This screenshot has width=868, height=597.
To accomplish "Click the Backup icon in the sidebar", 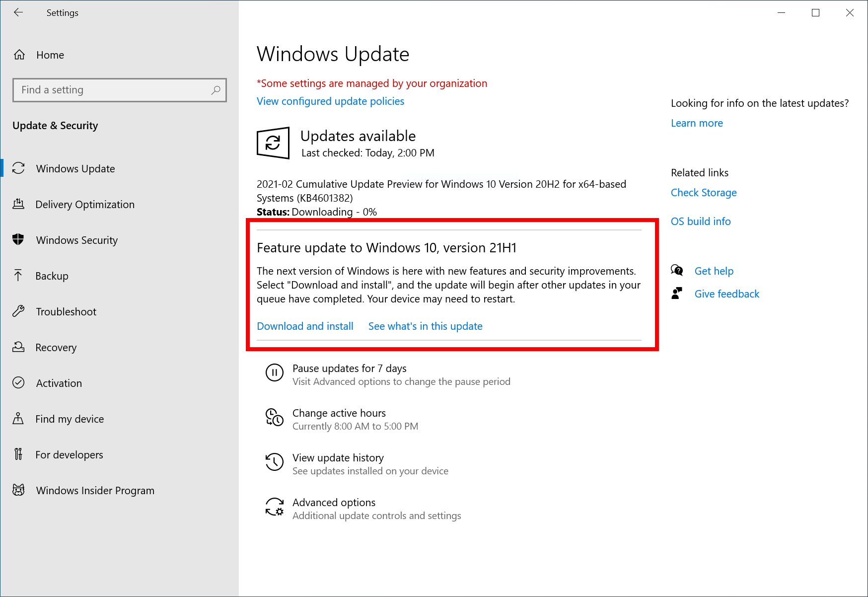I will [x=18, y=276].
